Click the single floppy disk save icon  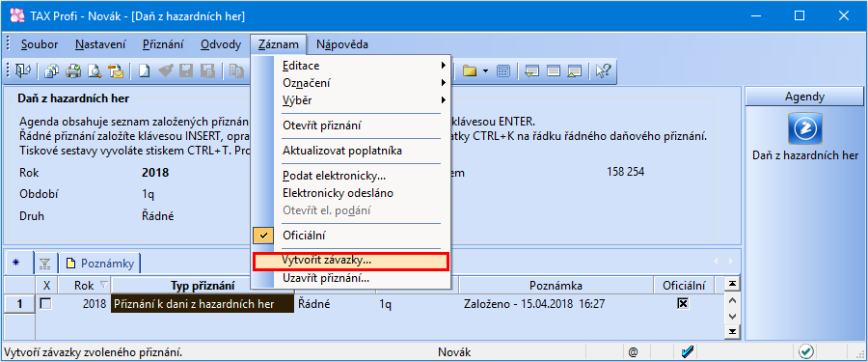tap(186, 71)
